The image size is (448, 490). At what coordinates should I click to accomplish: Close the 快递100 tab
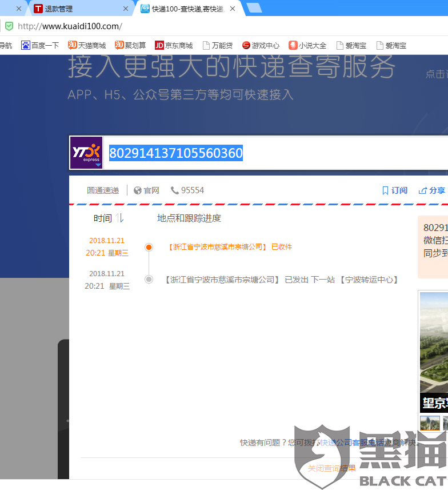pyautogui.click(x=233, y=9)
